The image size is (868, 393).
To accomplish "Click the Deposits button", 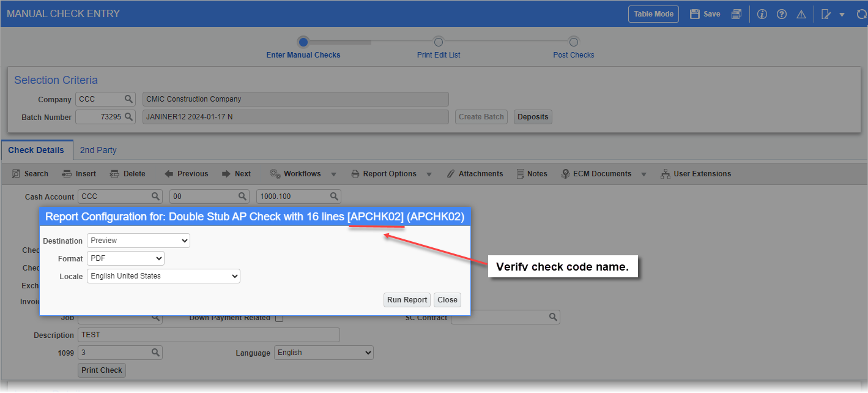I will [x=532, y=116].
